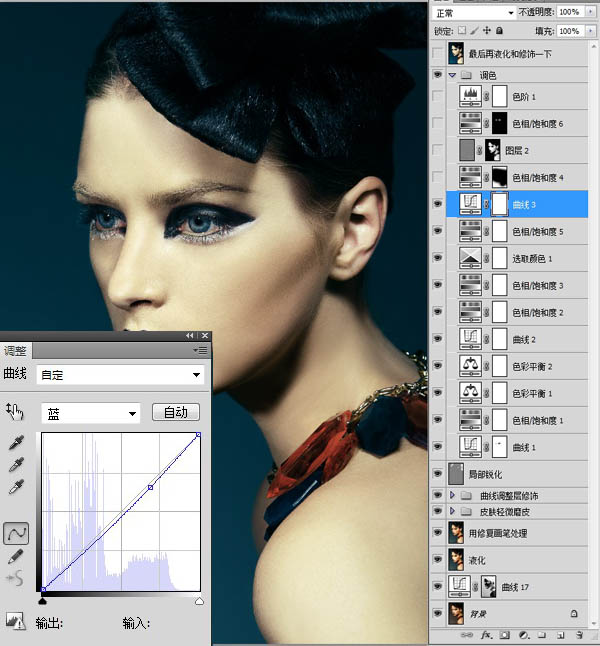Expand the 皮肤轻微磨皮 group
The height and width of the screenshot is (646, 600).
coord(452,511)
